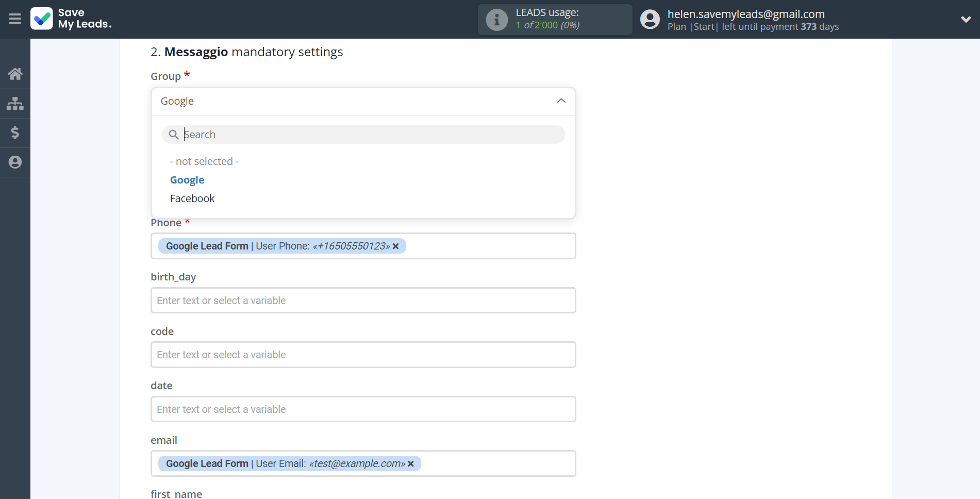The image size is (980, 499).
Task: Remove the User Email variable tag
Action: [x=411, y=464]
